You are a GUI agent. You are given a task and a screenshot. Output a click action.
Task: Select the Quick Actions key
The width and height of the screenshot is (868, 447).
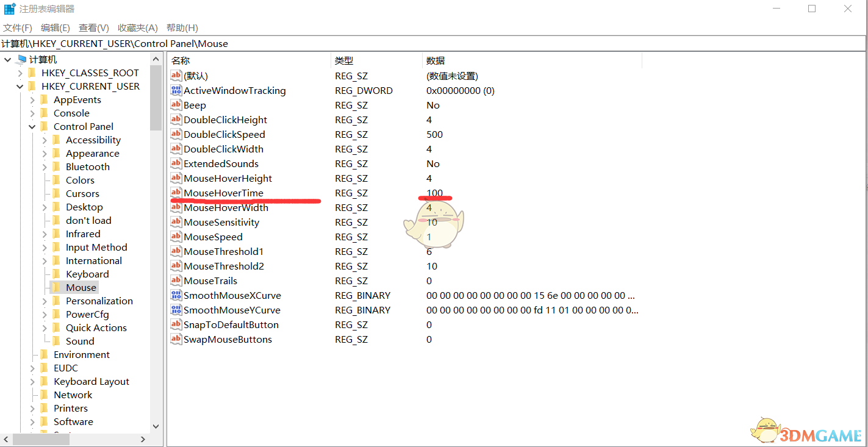pyautogui.click(x=96, y=327)
